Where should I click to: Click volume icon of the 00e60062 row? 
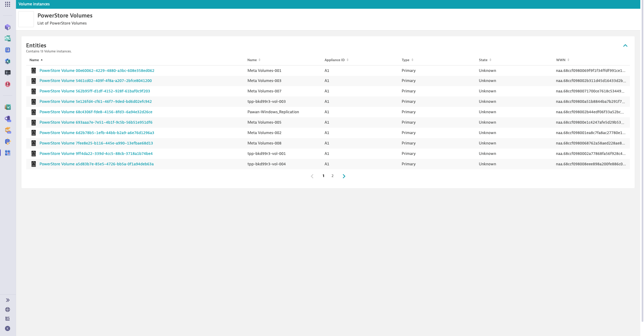[x=34, y=71]
